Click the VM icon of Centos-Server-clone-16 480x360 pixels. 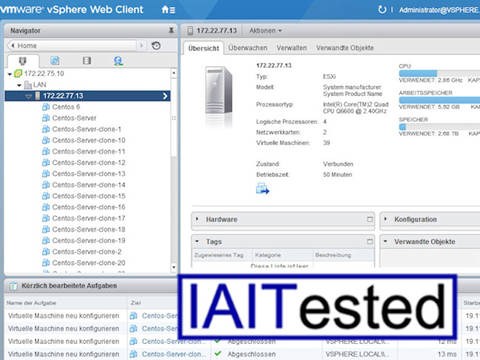point(46,207)
